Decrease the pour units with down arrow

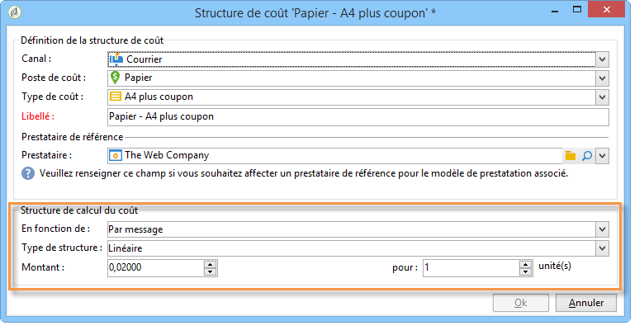(526, 271)
